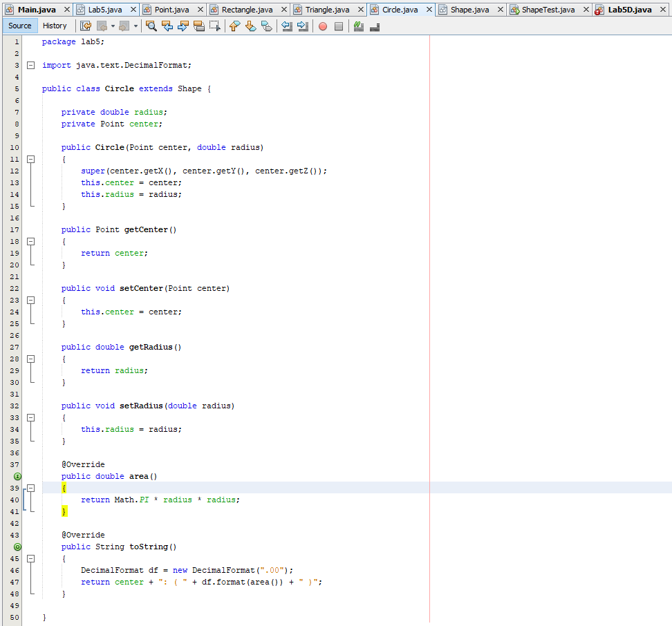Open the History view
This screenshot has width=672, height=626.
click(55, 25)
